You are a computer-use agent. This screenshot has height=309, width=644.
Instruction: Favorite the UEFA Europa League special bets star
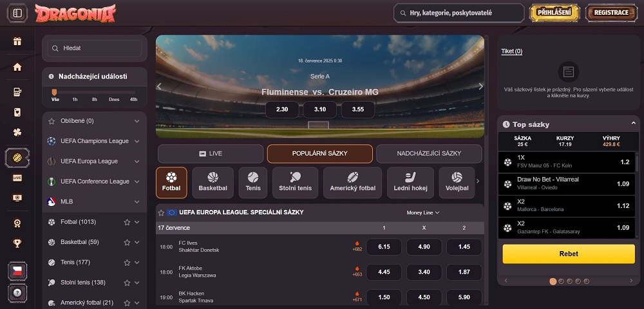(x=162, y=212)
